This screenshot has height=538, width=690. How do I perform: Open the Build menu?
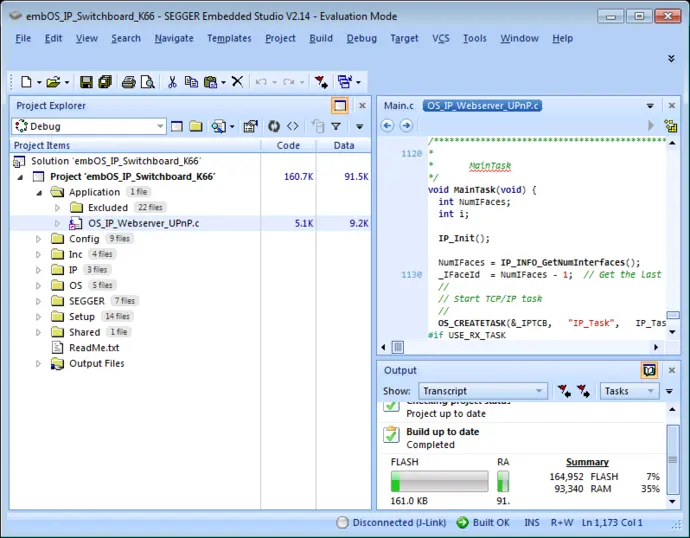pos(321,38)
